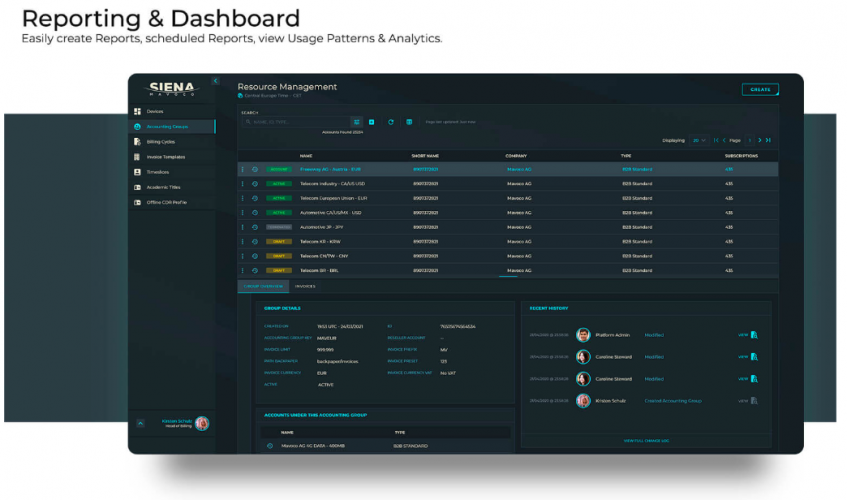Screen dimensions: 847x500
Task: Click history icon on Freeway AG row
Action: tap(255, 170)
